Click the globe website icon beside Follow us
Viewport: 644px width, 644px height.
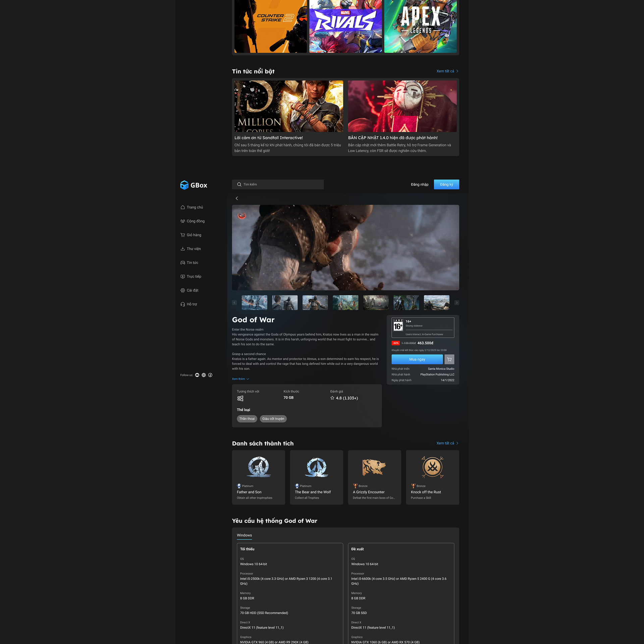pos(204,375)
